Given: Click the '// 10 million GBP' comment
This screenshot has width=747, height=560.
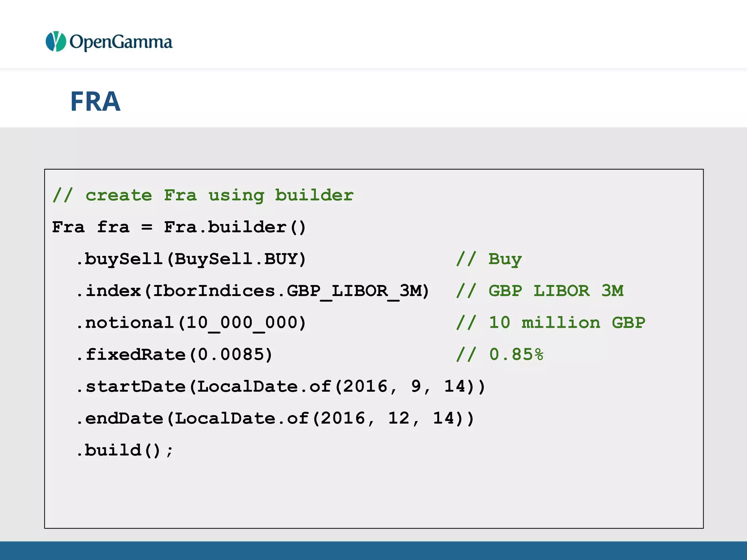Looking at the screenshot, I should click(x=551, y=323).
